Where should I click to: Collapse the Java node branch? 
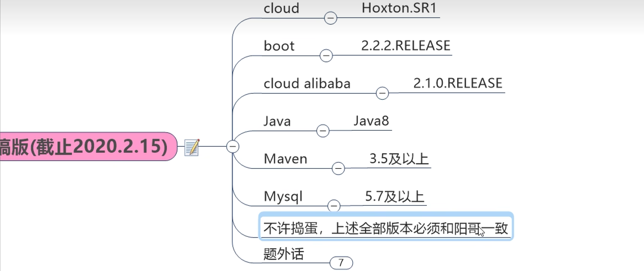tap(322, 131)
